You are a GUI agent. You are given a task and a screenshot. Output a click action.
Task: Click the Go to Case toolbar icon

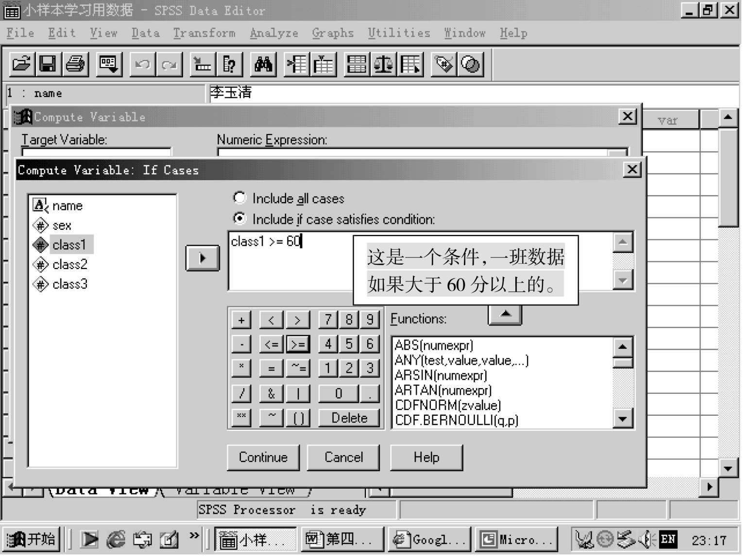(x=203, y=64)
